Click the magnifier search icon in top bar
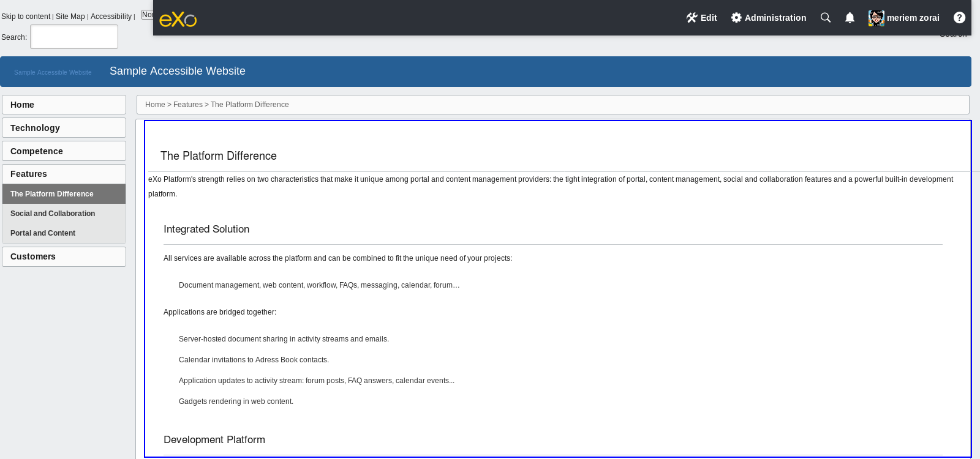 pyautogui.click(x=826, y=18)
